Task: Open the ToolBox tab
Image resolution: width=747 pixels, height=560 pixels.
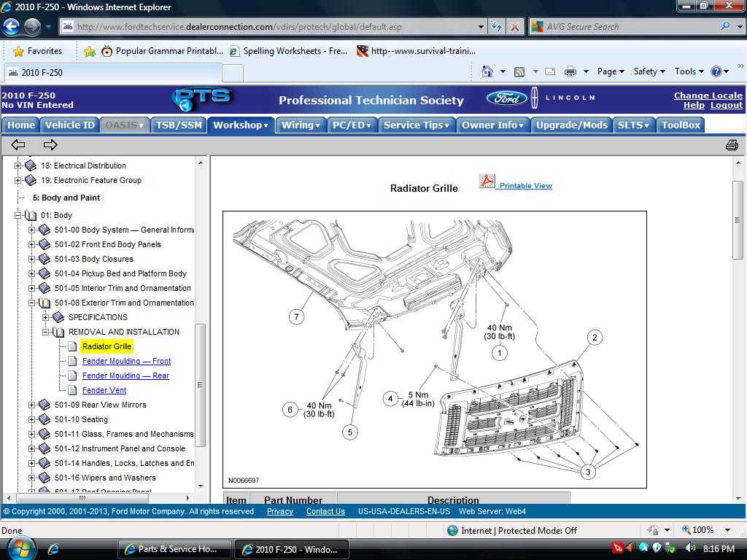Action: [x=681, y=125]
